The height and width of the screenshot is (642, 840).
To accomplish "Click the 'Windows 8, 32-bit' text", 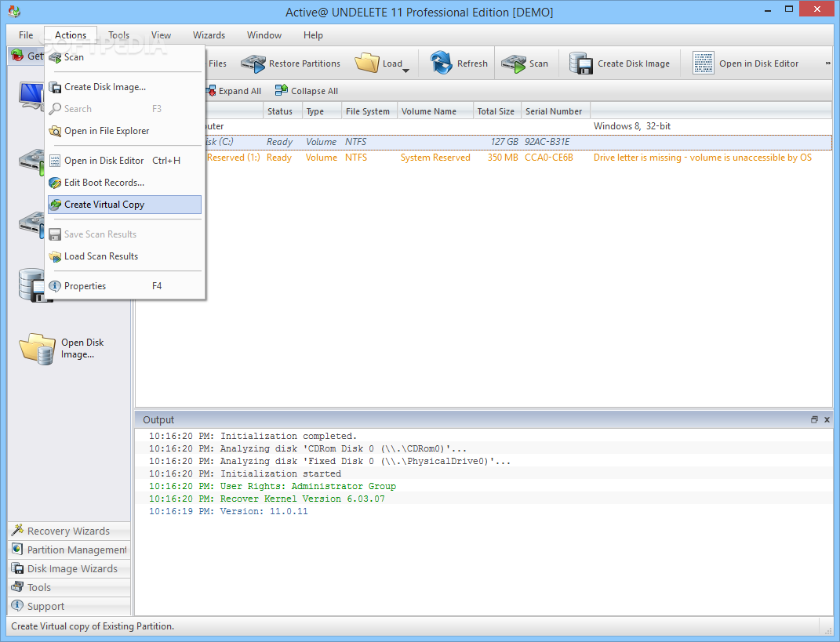I will pos(632,126).
